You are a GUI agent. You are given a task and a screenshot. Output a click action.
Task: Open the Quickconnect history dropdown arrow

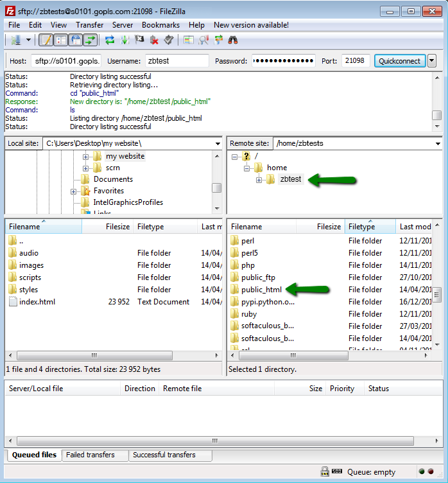click(431, 61)
